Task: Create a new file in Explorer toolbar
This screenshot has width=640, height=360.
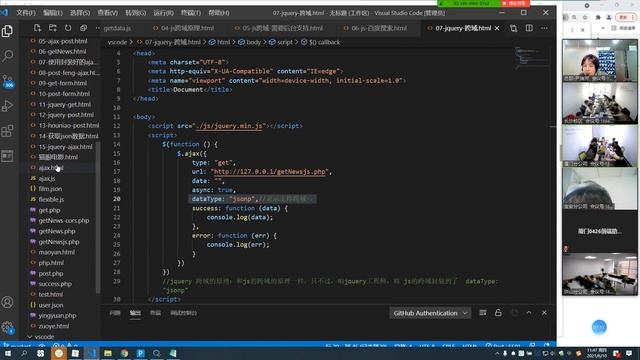Action: click(37, 28)
